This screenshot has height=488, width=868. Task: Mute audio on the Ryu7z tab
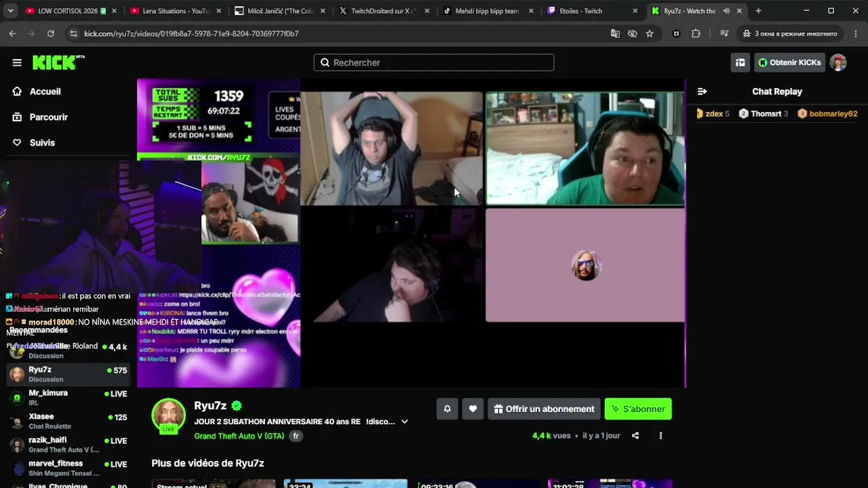(x=726, y=11)
